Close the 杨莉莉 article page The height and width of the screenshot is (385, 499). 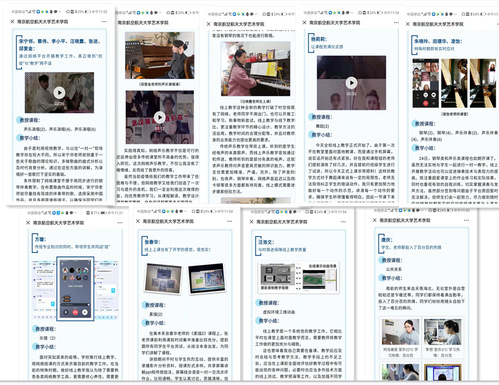(x=304, y=22)
